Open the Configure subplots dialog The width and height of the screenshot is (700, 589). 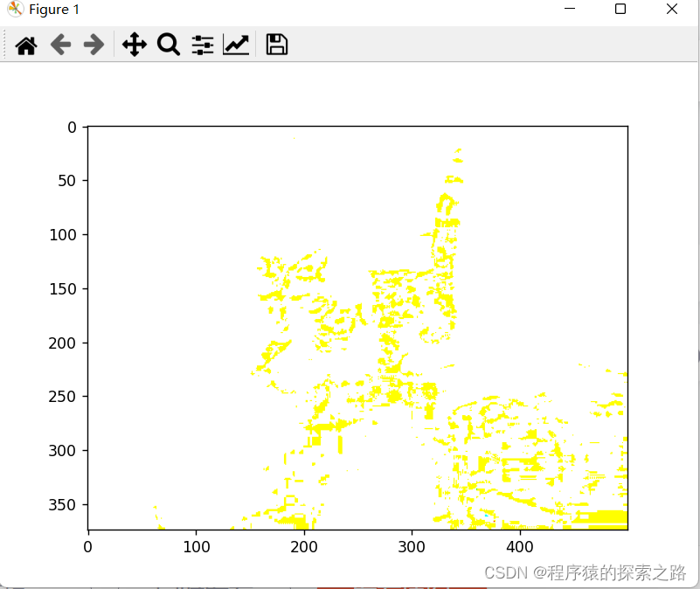202,45
